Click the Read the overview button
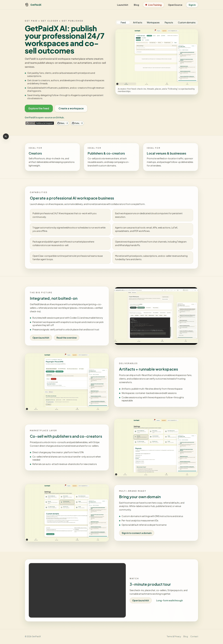 click(x=67, y=338)
